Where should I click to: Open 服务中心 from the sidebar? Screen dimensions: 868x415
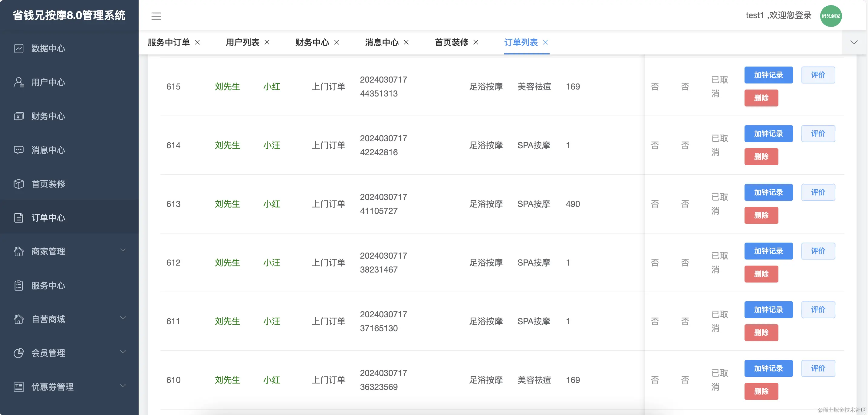tap(19, 285)
